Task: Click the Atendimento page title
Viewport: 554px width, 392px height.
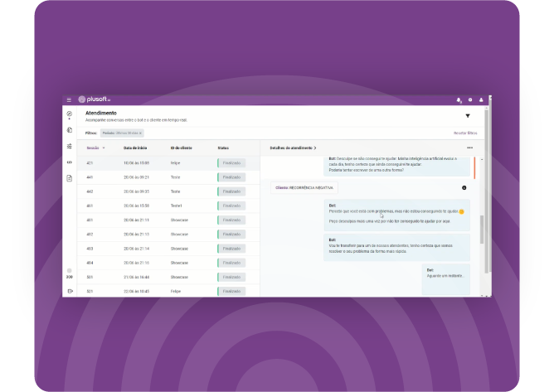Action: pos(101,113)
